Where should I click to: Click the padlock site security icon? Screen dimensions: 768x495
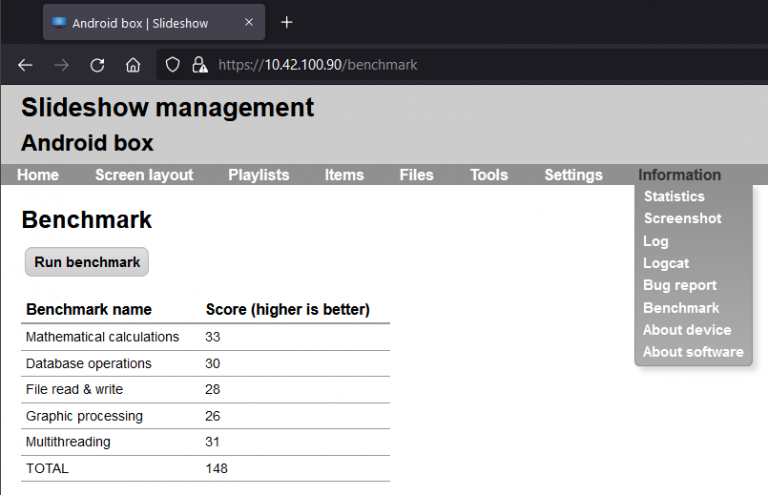[x=199, y=65]
